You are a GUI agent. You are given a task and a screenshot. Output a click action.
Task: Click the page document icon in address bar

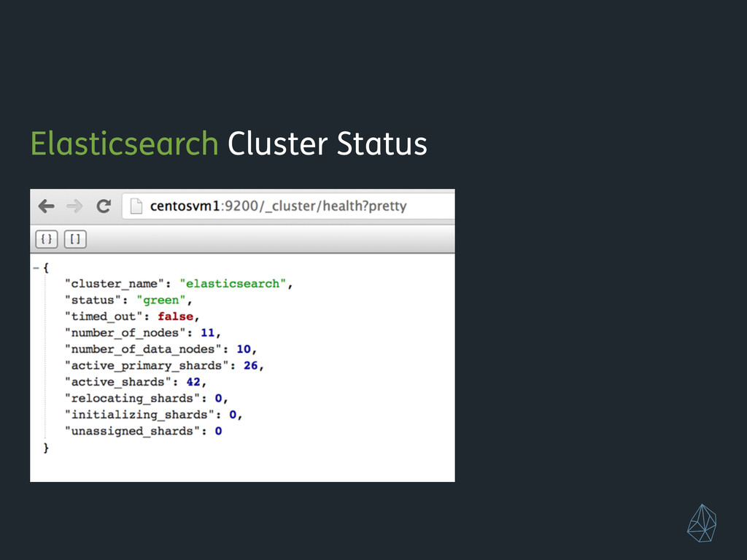(x=136, y=206)
